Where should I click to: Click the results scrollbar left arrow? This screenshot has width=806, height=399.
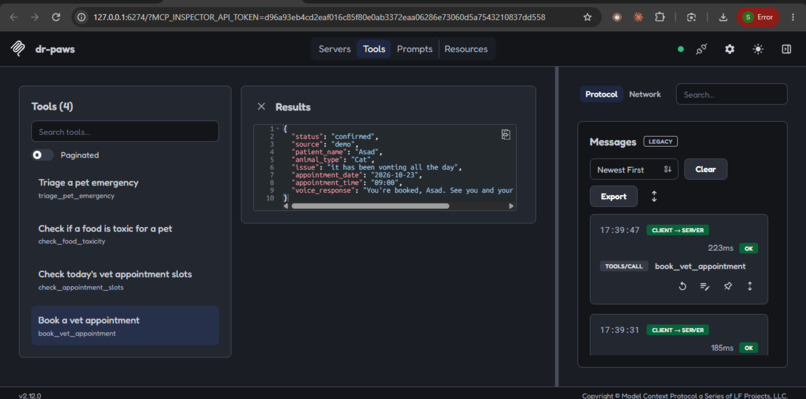pyautogui.click(x=285, y=206)
